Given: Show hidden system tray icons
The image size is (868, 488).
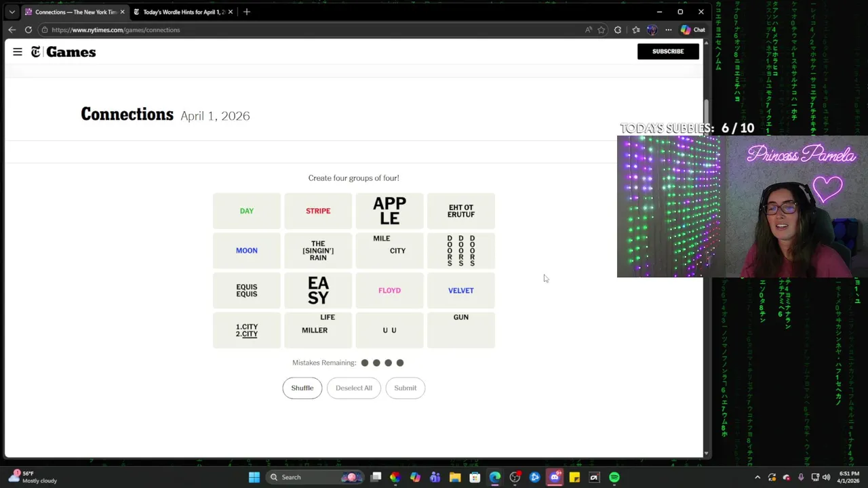Looking at the screenshot, I should 757,477.
